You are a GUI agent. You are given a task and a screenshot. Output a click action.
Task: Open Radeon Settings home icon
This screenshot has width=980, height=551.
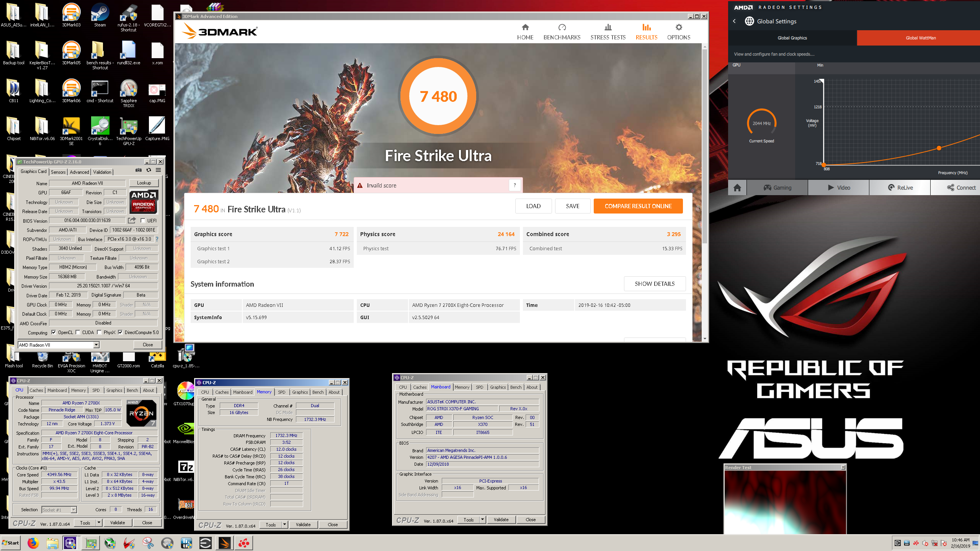point(737,187)
